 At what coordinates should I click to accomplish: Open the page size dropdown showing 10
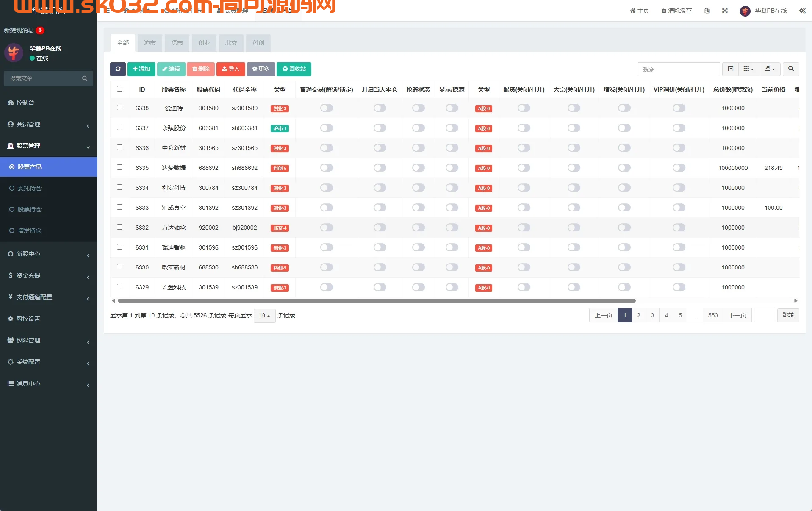[264, 316]
